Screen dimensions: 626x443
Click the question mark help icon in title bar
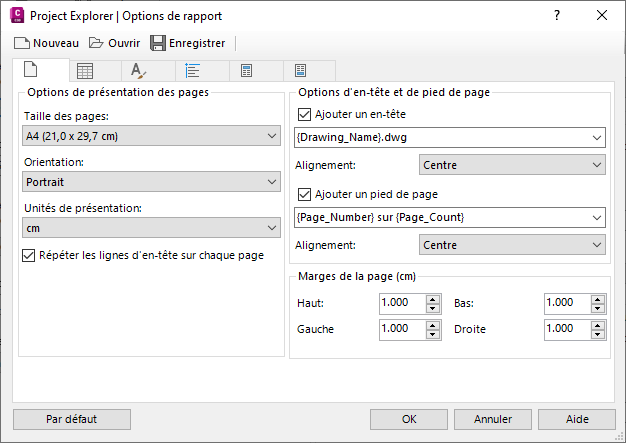pos(556,15)
